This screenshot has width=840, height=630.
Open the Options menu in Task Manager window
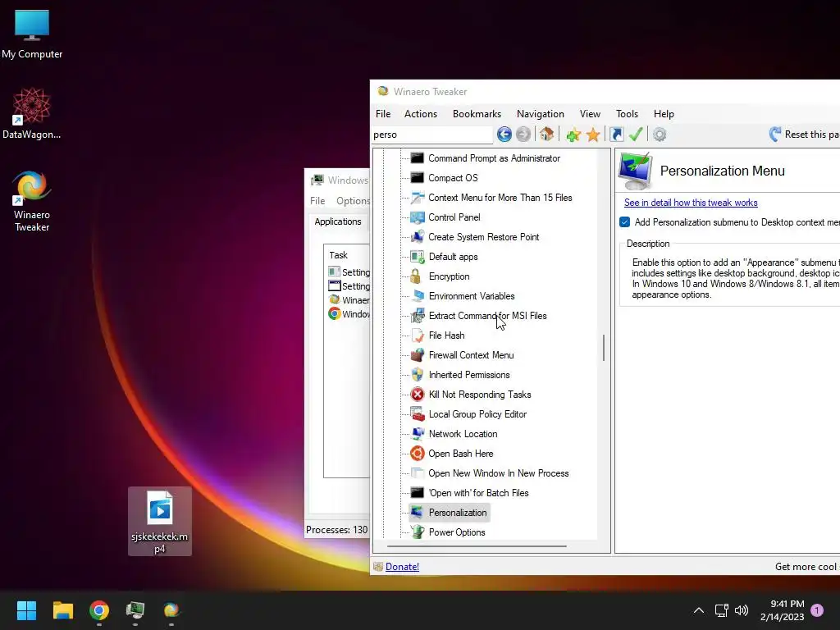coord(353,200)
